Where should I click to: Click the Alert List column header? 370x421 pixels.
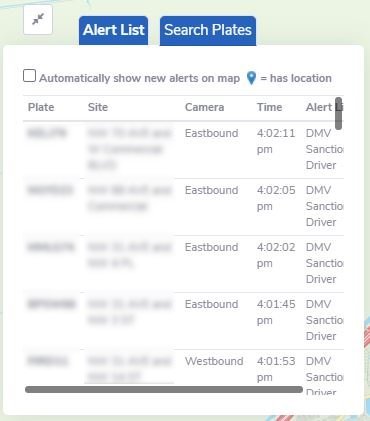[x=324, y=107]
